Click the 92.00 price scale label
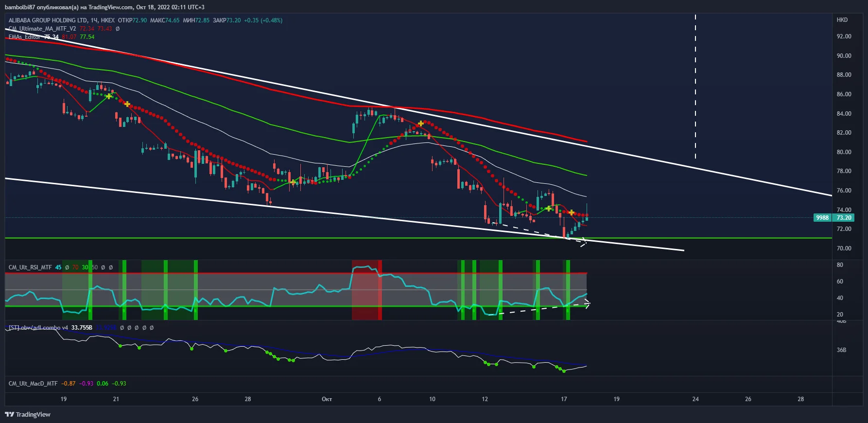Image resolution: width=868 pixels, height=423 pixels. pyautogui.click(x=844, y=36)
